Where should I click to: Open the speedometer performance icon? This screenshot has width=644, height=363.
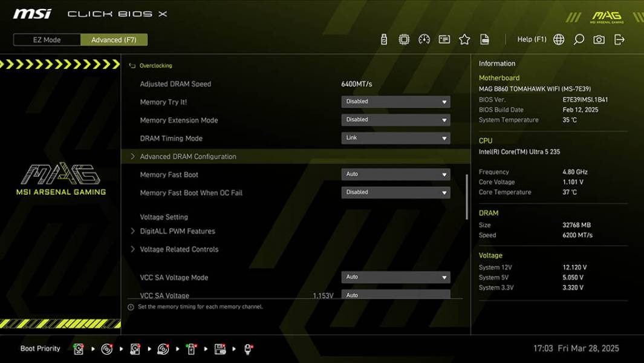424,39
